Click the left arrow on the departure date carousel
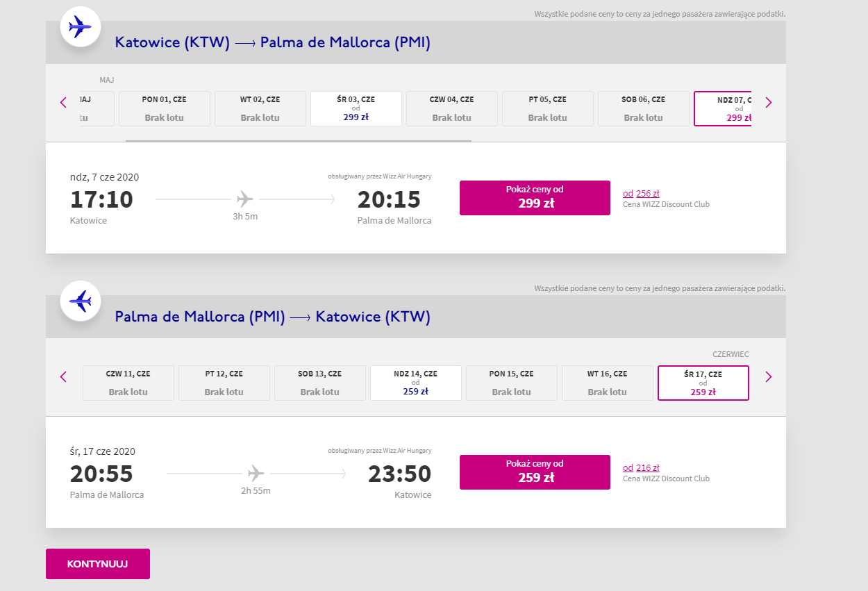The image size is (868, 591). (x=63, y=102)
